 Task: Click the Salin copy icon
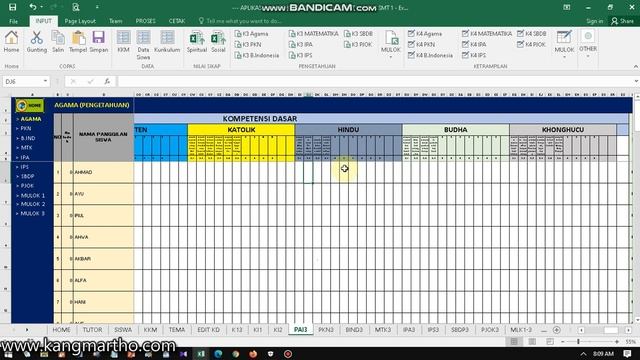pos(58,38)
